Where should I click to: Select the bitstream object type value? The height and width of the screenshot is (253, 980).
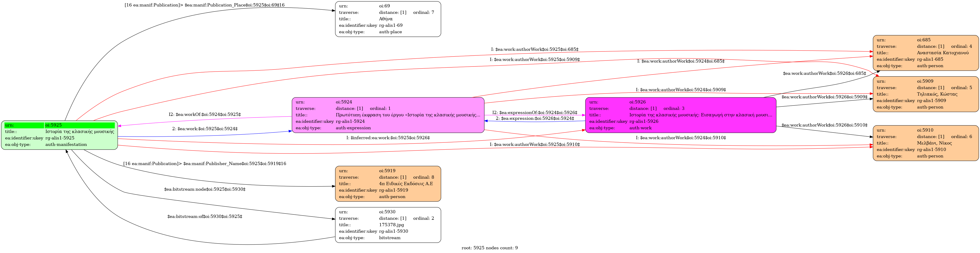[x=390, y=238]
